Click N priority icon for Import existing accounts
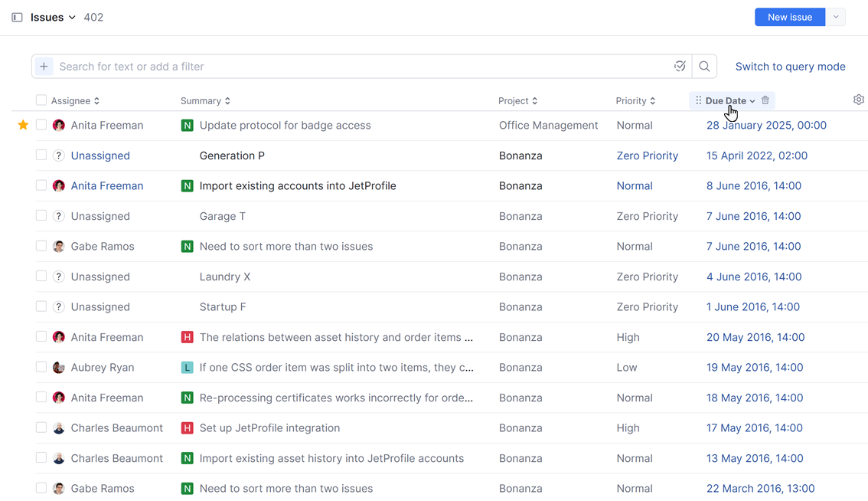 (187, 185)
